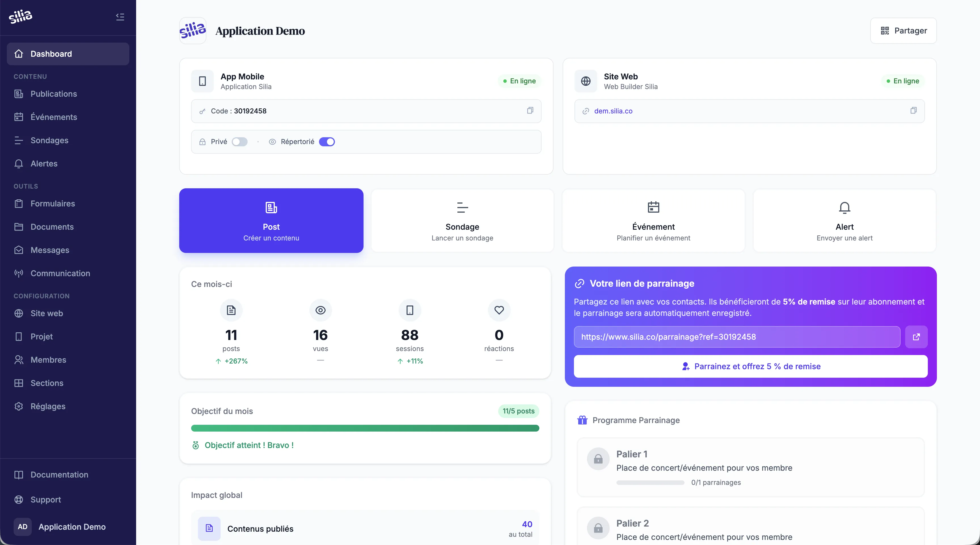Click the referral URL field
This screenshot has height=545, width=980.
[x=736, y=337]
